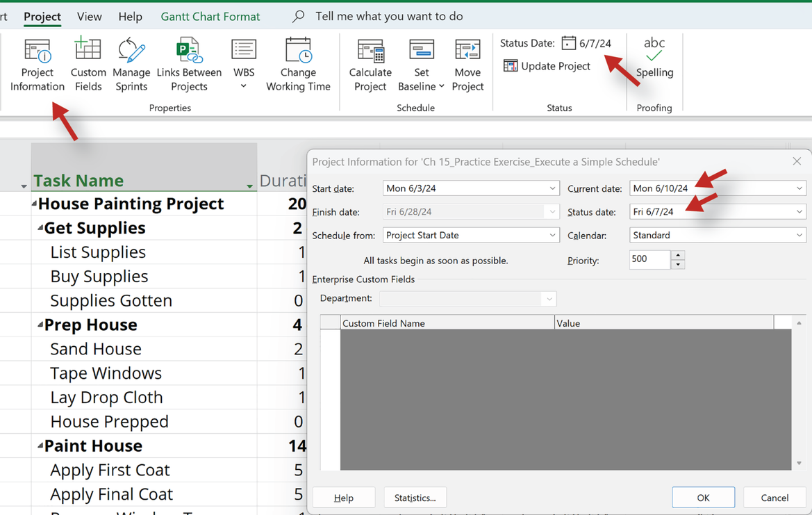812x515 pixels.
Task: Open Change Working Time
Action: (298, 65)
